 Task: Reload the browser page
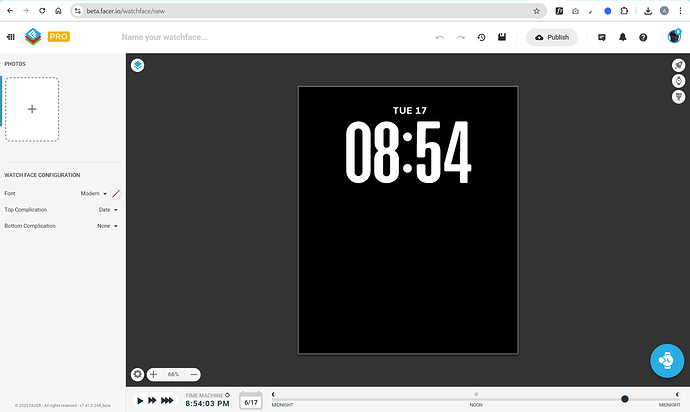tap(42, 11)
